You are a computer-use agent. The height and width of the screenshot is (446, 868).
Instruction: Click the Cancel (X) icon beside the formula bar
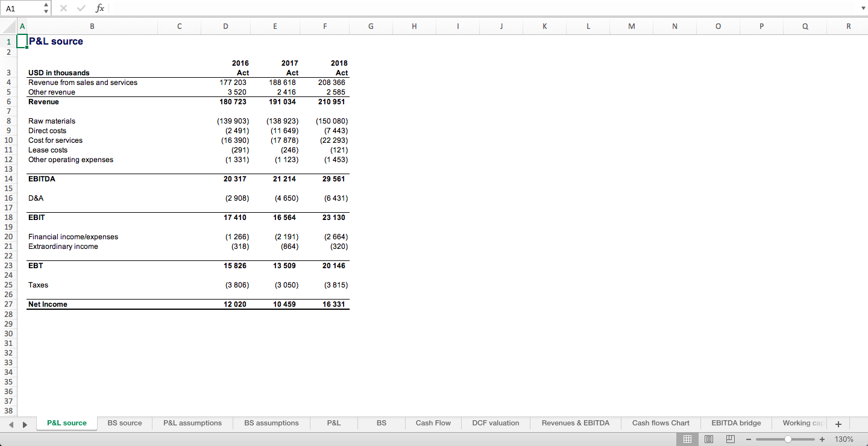pyautogui.click(x=63, y=8)
